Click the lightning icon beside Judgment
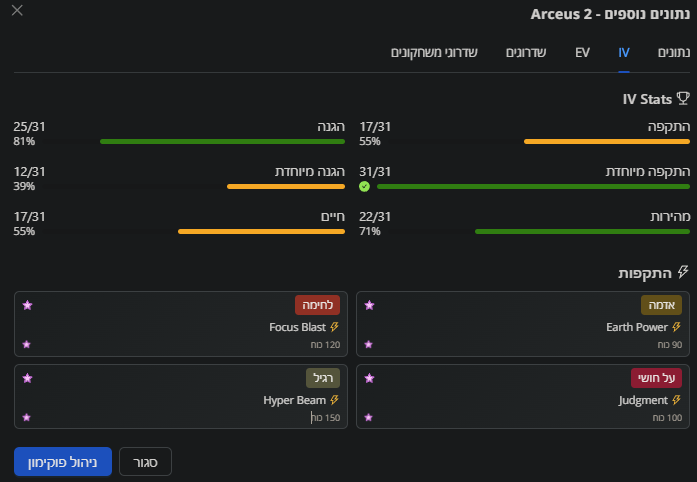Screen dimensions: 697x482 click(x=676, y=400)
